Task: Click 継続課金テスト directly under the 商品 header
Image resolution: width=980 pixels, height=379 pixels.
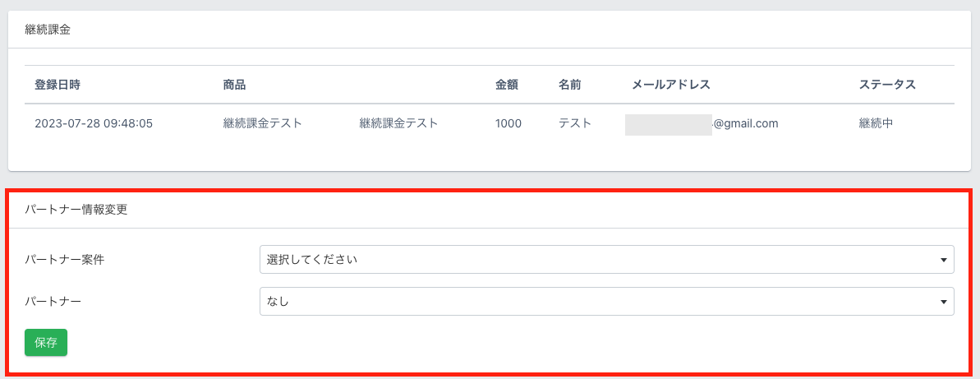Action: pos(262,124)
